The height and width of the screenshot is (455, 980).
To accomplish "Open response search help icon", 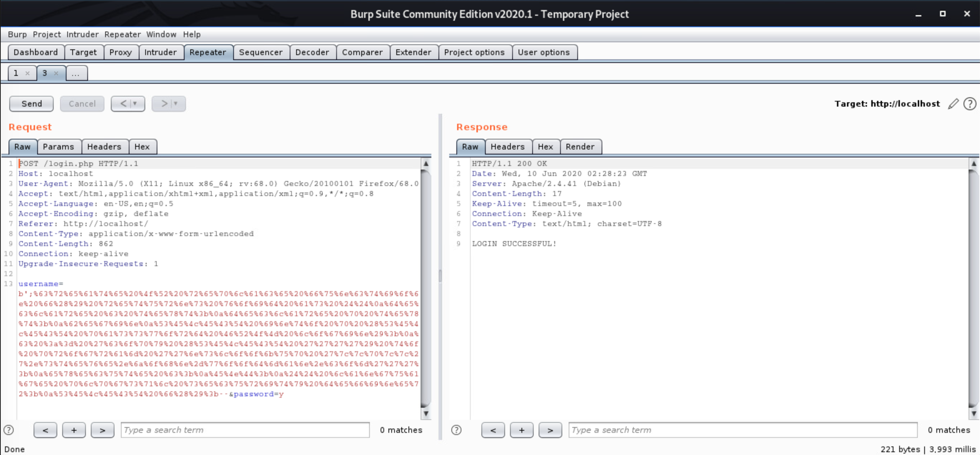I will point(456,430).
